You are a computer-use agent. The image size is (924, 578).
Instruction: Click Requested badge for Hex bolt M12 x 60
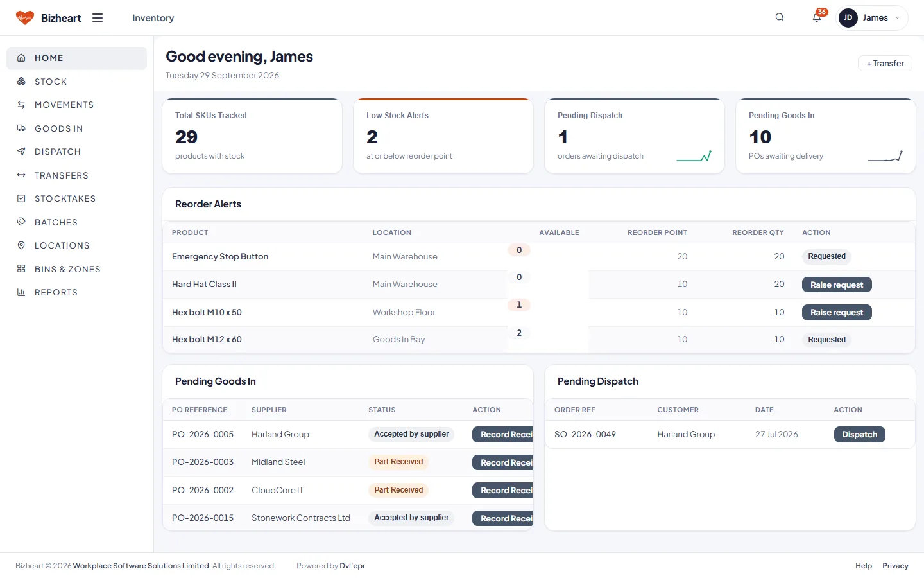tap(826, 340)
